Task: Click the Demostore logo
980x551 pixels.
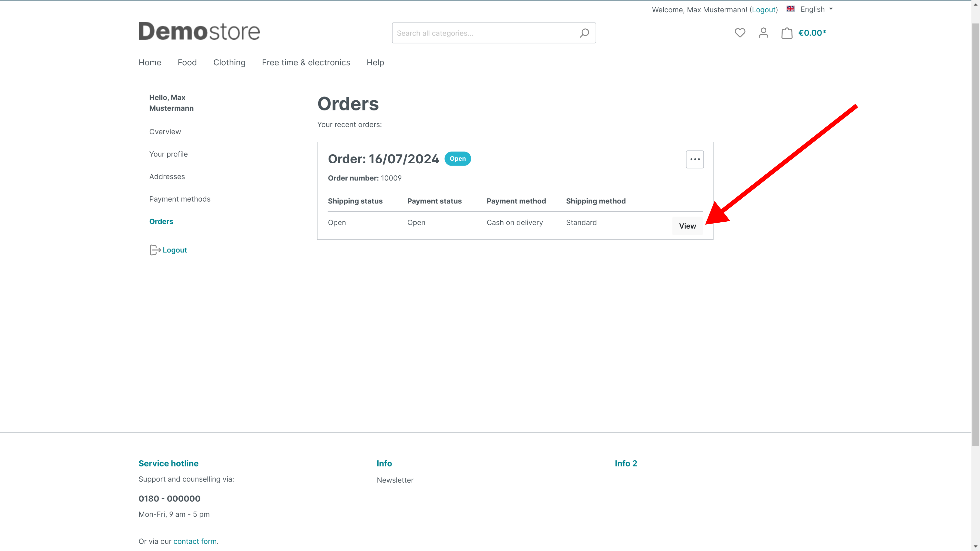Action: [199, 31]
